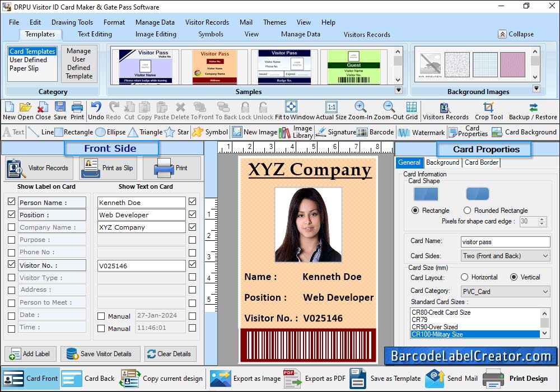Viewport: 560px width, 392px height.
Task: Click the Visitor Records button
Action: [x=39, y=168]
